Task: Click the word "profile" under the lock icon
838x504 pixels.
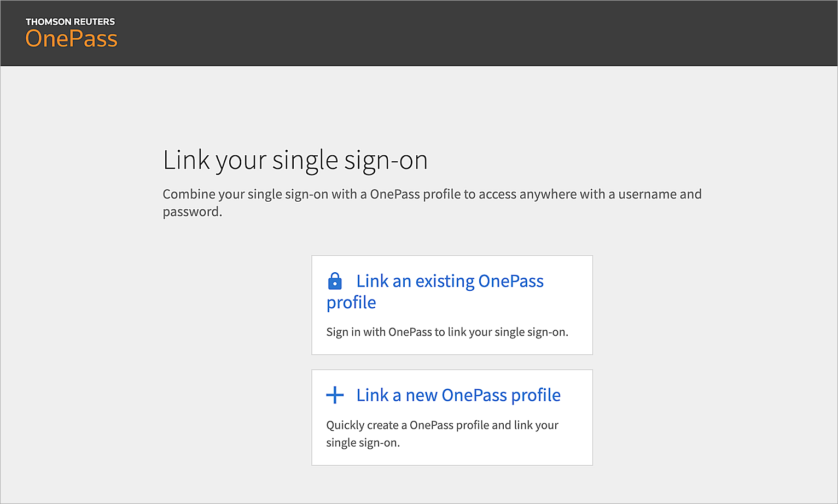Action: [x=351, y=302]
